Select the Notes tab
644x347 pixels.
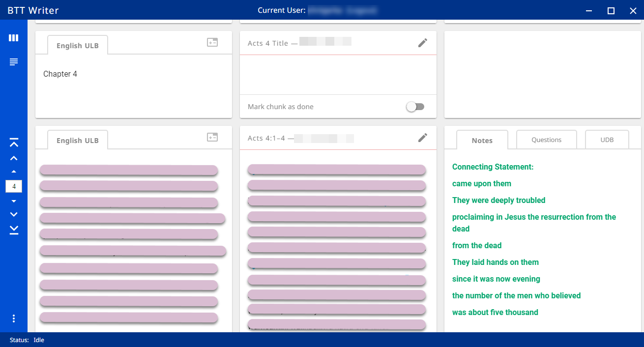click(x=482, y=141)
